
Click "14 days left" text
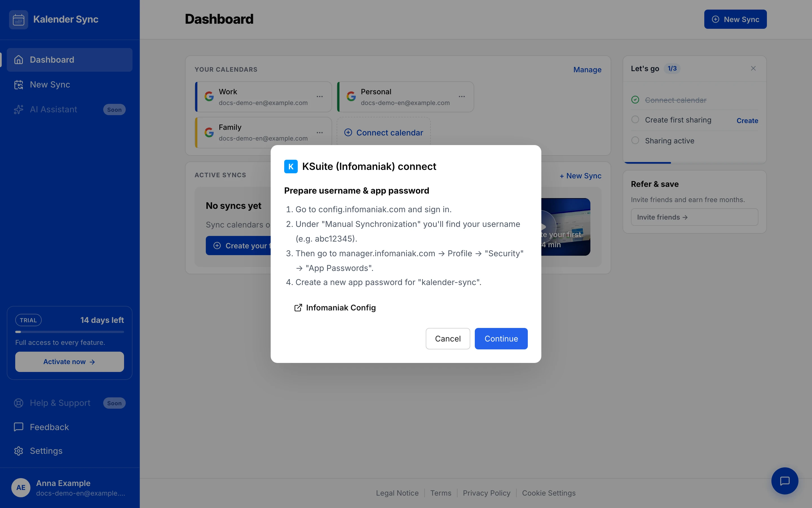coord(102,320)
